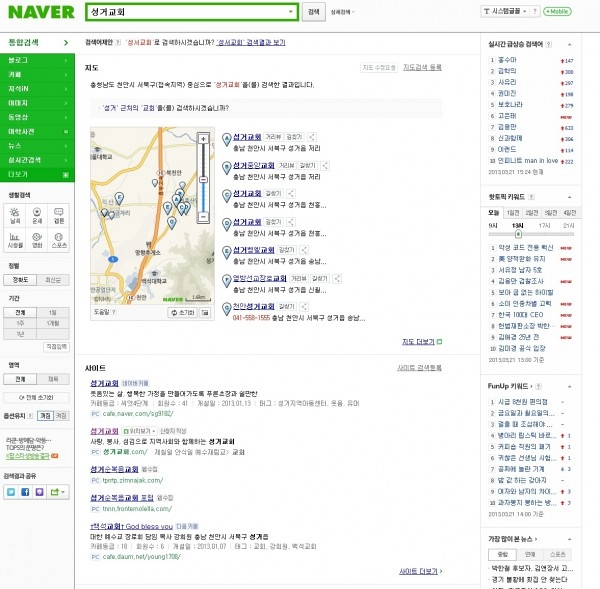Open the sports (스포츠) quick search icon

click(x=59, y=240)
